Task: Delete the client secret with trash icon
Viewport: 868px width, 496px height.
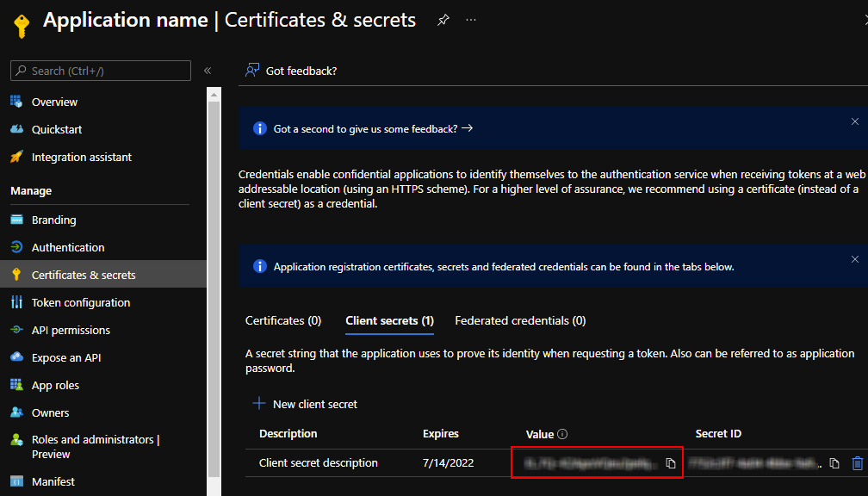Action: 857,463
